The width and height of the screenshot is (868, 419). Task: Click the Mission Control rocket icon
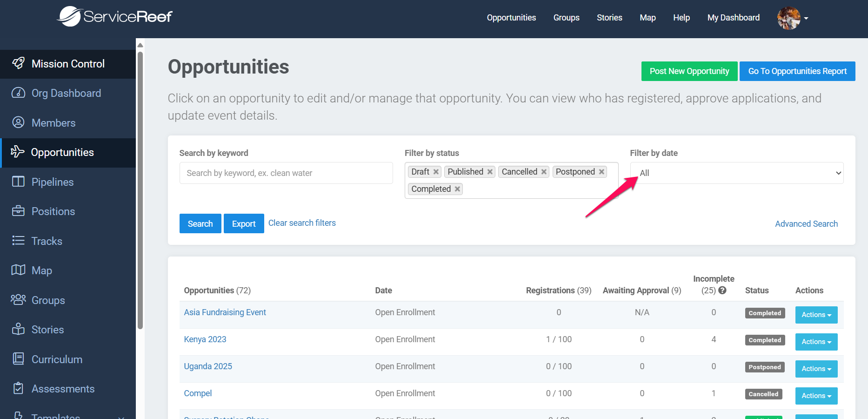tap(18, 63)
